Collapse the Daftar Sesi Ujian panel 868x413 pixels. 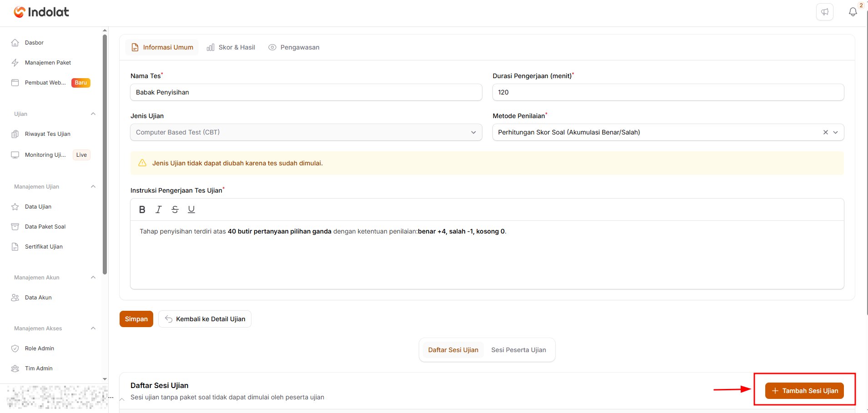[x=122, y=399]
